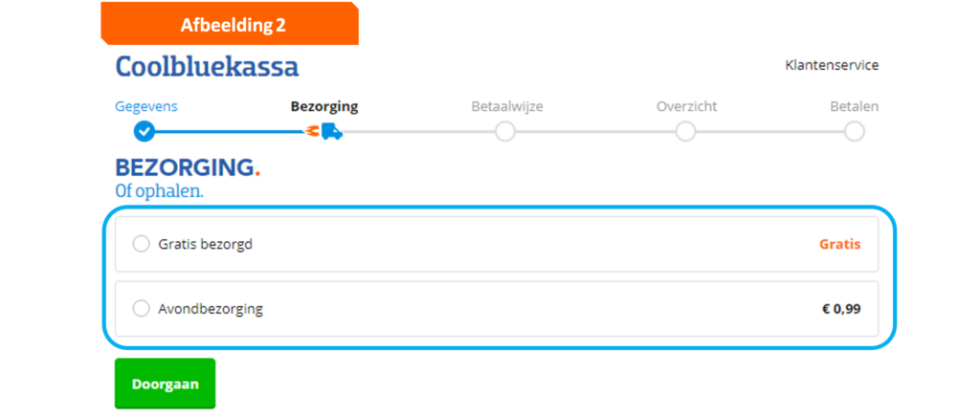
Task: Click the blue checkmark Gegevens step icon
Action: (x=145, y=132)
